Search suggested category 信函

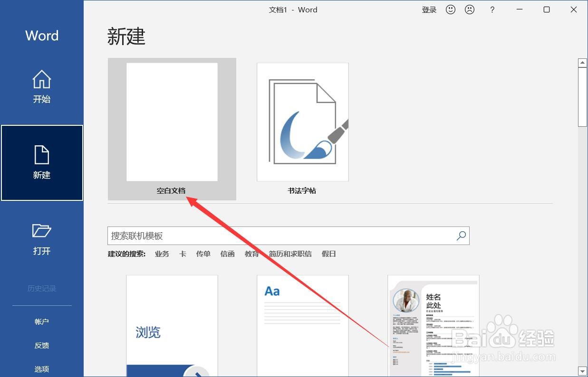tap(228, 254)
